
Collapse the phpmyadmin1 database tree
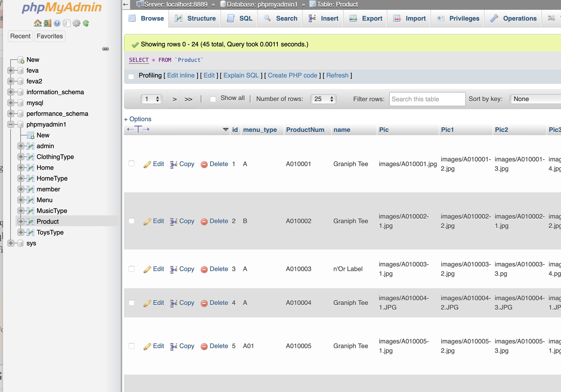click(11, 124)
